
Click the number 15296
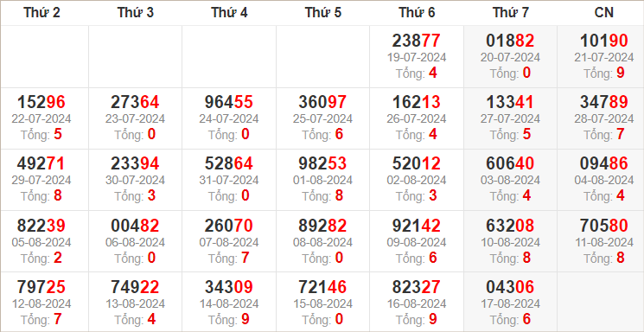[41, 102]
